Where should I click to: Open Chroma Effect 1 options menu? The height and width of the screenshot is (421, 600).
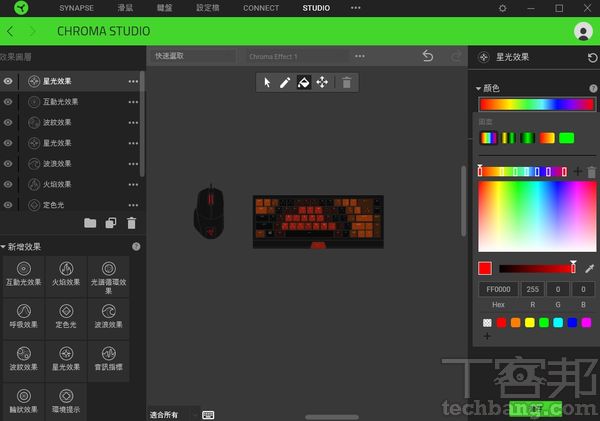(x=360, y=56)
